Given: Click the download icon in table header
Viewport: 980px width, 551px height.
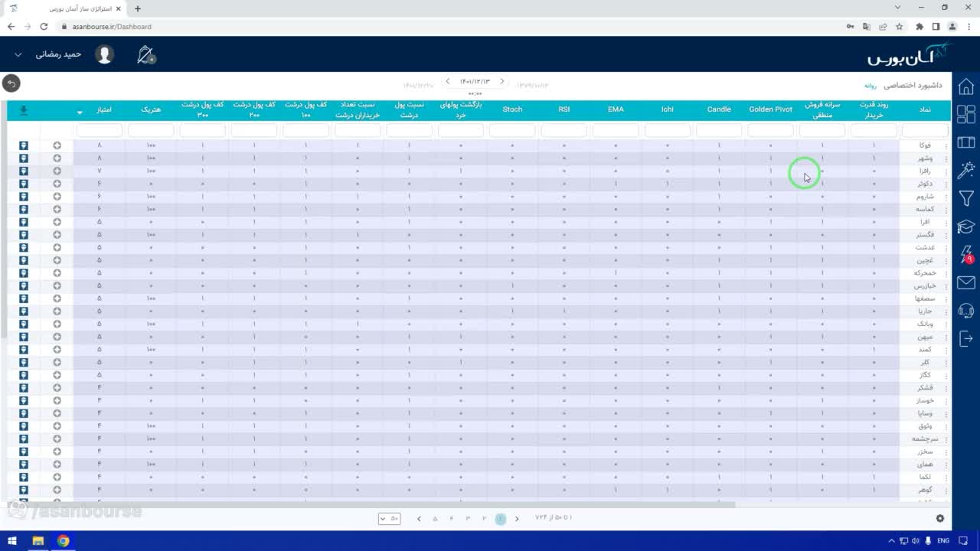Looking at the screenshot, I should tap(24, 111).
